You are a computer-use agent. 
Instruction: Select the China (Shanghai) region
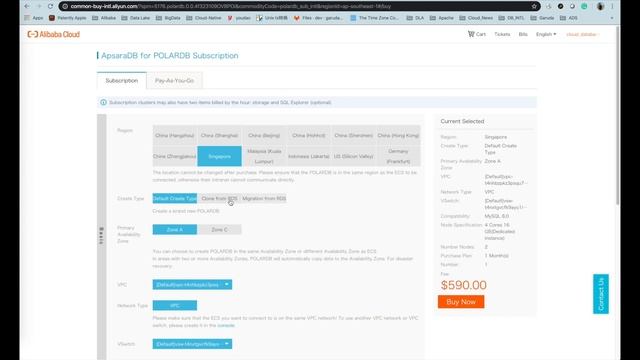(x=219, y=136)
